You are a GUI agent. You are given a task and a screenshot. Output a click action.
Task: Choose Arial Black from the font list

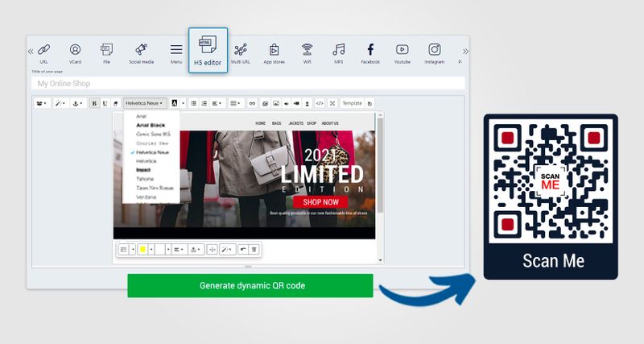tap(150, 125)
